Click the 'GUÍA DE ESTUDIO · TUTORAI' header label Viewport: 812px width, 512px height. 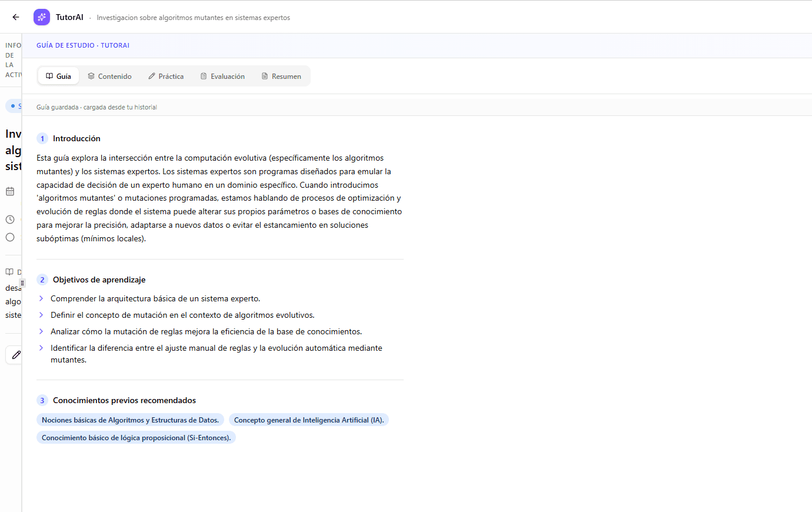83,45
